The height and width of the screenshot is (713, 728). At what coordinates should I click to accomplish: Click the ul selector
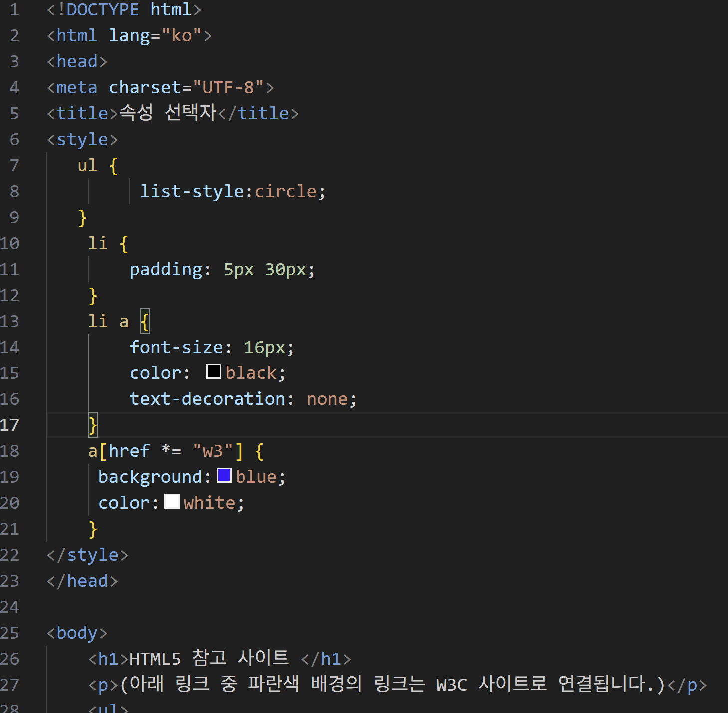[x=87, y=165]
